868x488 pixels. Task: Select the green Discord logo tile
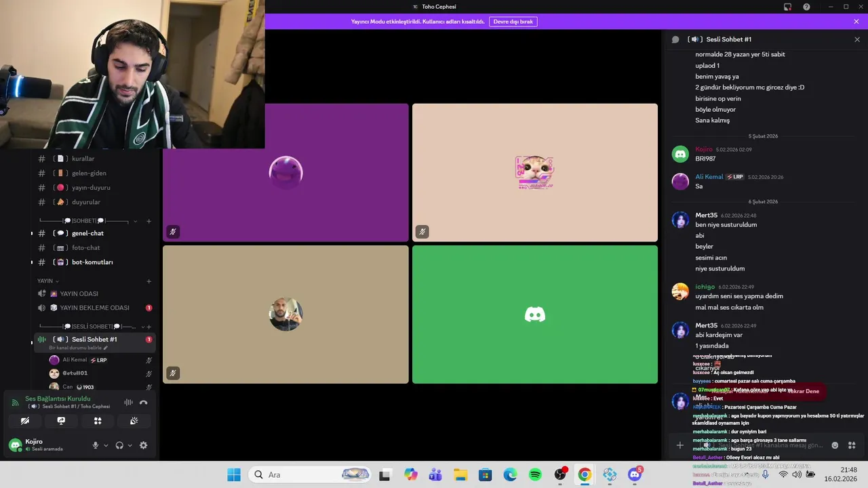[535, 314]
